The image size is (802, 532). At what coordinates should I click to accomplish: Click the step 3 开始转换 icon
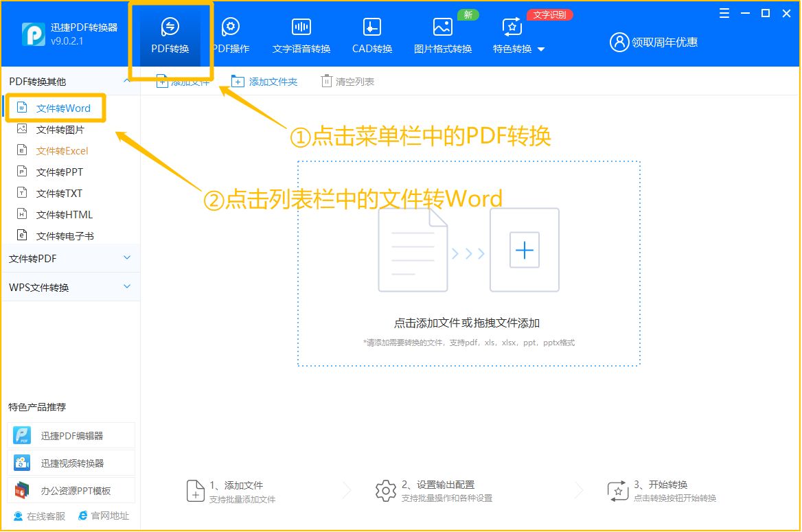(x=618, y=491)
